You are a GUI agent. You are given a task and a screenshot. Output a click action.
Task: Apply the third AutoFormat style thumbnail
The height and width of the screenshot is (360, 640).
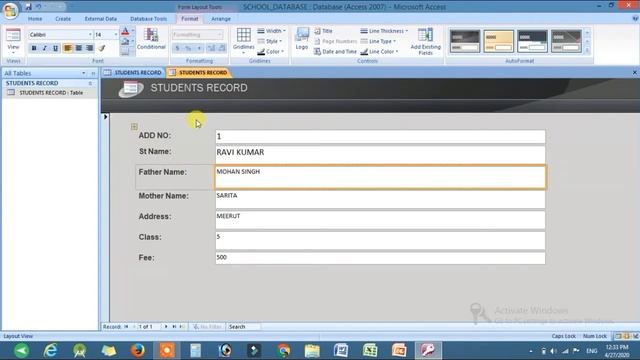pyautogui.click(x=532, y=41)
